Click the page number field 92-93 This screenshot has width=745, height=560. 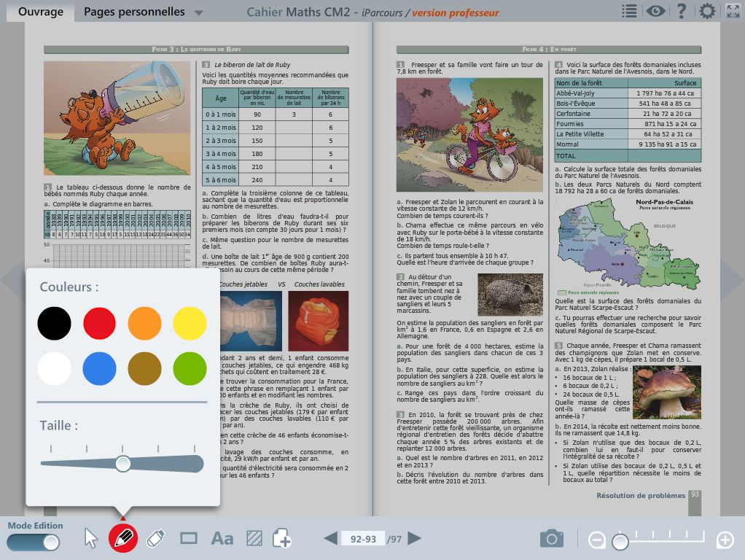point(363,539)
